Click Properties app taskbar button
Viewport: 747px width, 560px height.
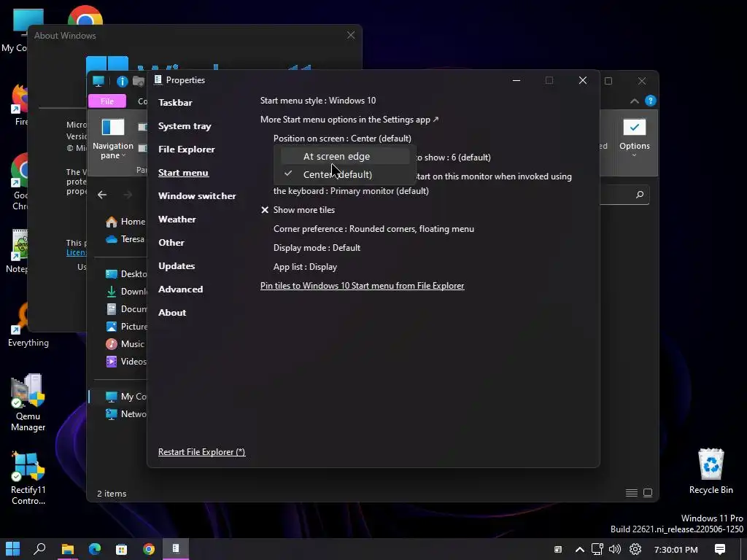tap(176, 549)
